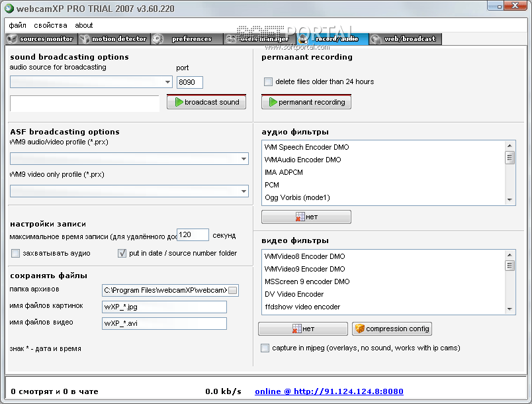The image size is (532, 404).
Task: Click the 0 смотрят и 0 в чате status
Action: (x=55, y=391)
